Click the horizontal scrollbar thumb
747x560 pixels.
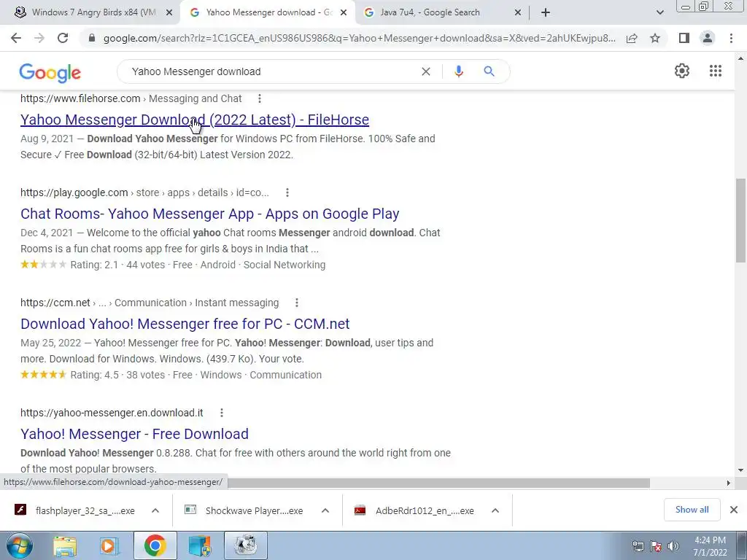coord(438,483)
